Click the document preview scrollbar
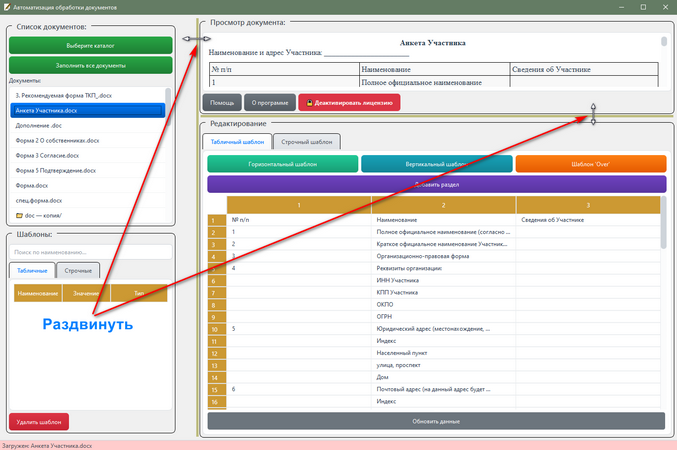Screen dimensions: 677x450 tap(664, 41)
